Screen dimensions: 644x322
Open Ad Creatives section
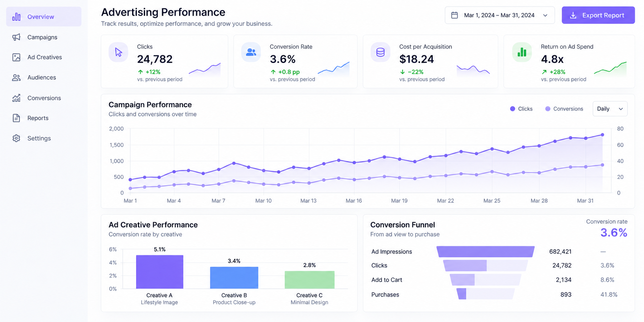click(x=44, y=57)
